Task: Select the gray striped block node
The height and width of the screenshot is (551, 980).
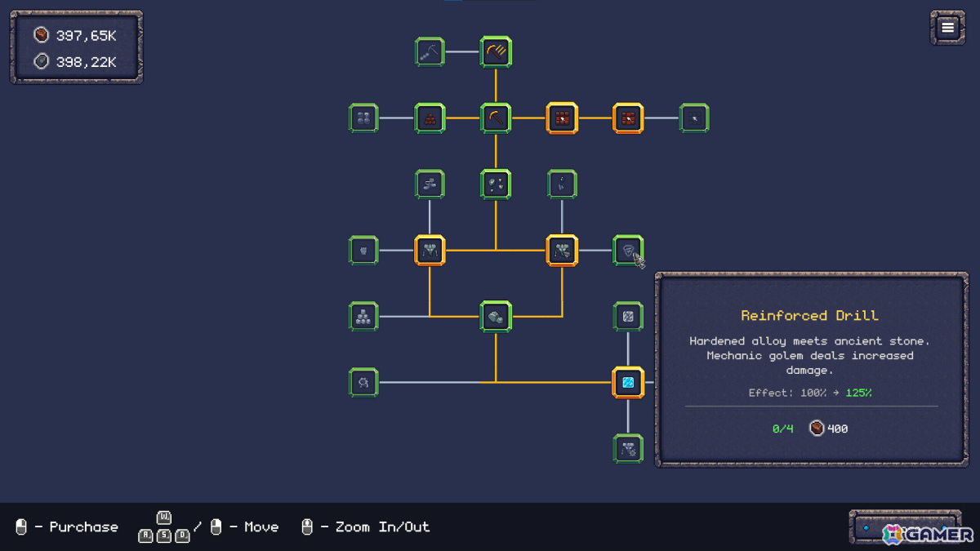Action: [628, 316]
